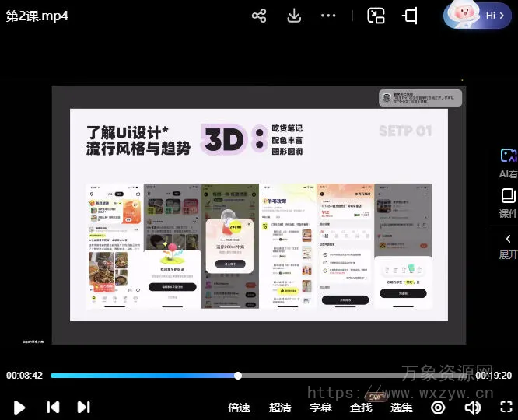Open the courseware sidebar icon
Screen dimensions: 518x420
pyautogui.click(x=508, y=196)
